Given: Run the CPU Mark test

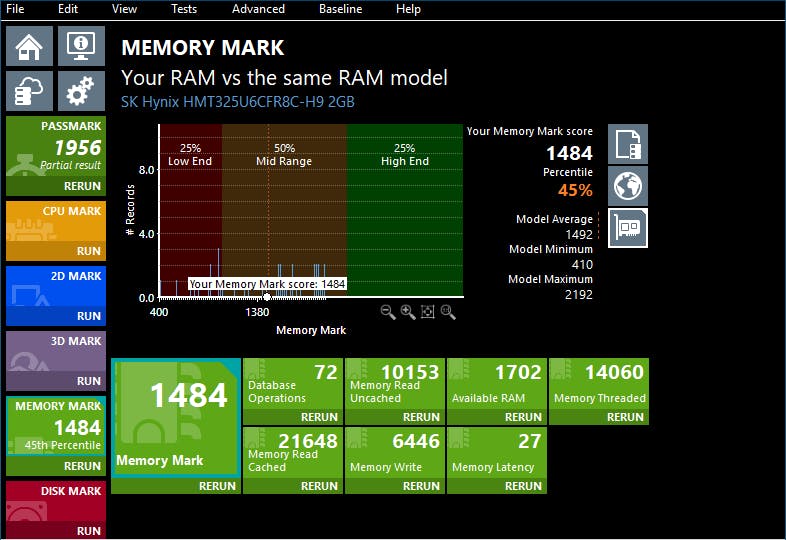Looking at the screenshot, I should click(89, 251).
